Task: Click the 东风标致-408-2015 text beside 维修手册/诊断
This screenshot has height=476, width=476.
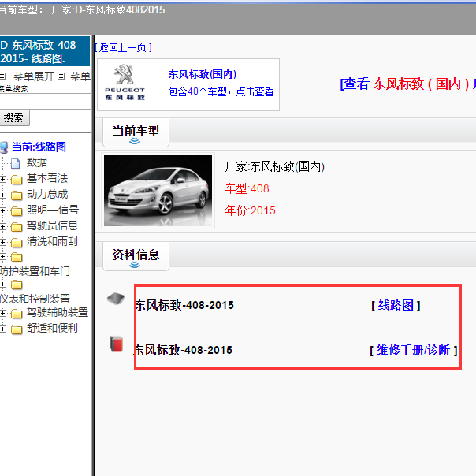Action: [184, 350]
